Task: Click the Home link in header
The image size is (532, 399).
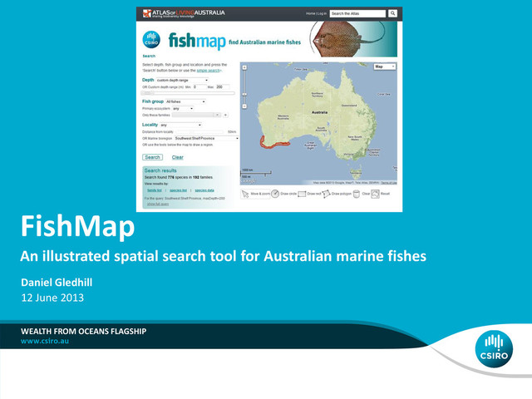Action: point(310,13)
